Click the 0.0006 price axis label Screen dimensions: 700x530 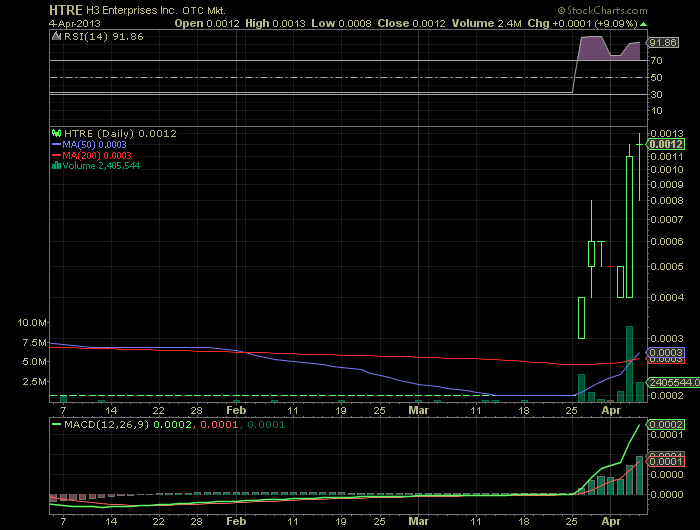[667, 242]
